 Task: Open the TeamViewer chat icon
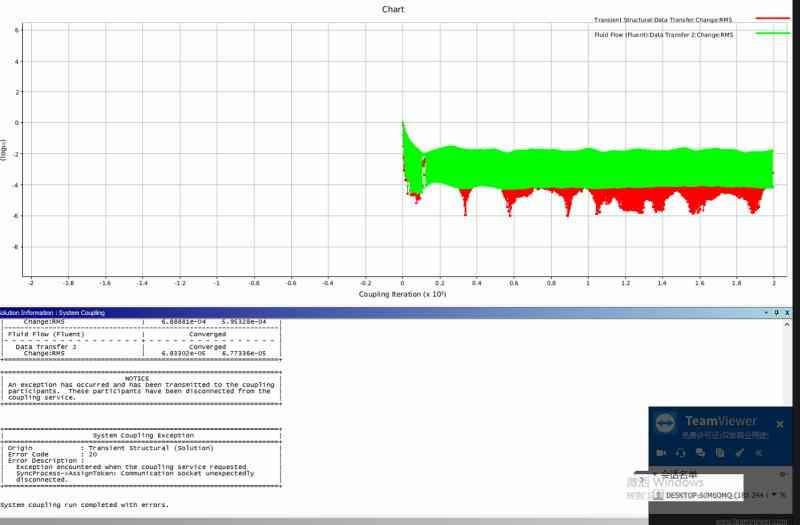coord(701,453)
